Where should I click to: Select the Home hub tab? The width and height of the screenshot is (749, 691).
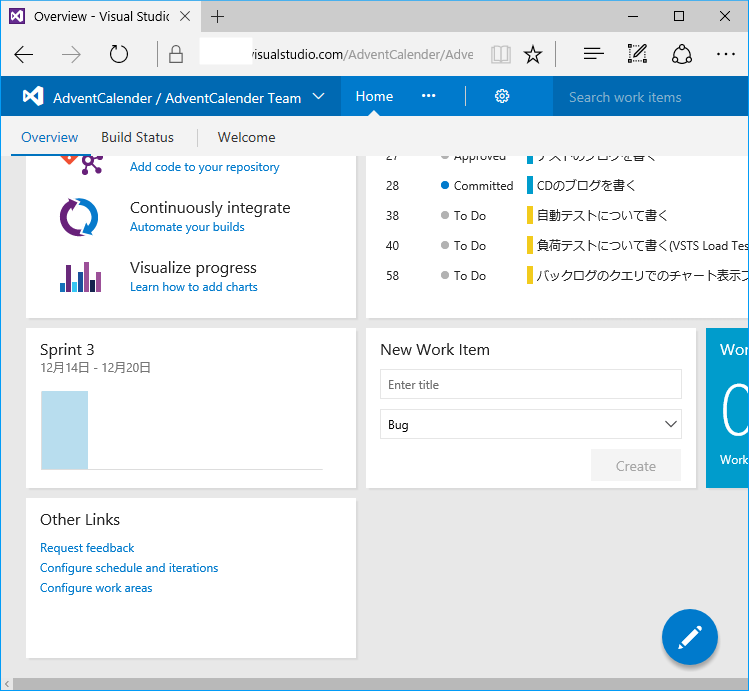point(374,96)
